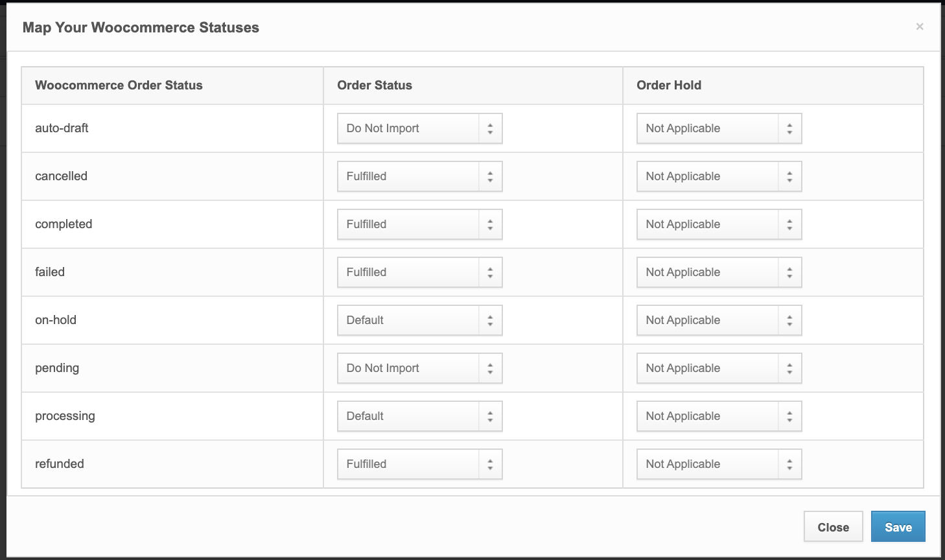Open Order Hold dropdown for failed

pos(719,272)
